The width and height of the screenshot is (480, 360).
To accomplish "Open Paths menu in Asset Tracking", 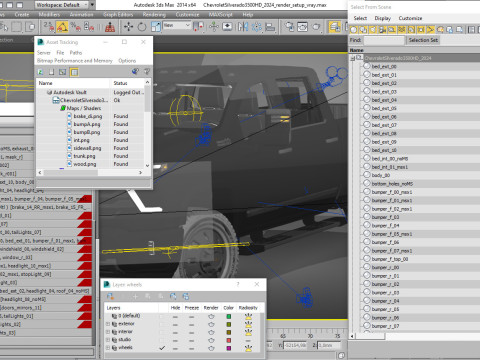I will pos(76,53).
